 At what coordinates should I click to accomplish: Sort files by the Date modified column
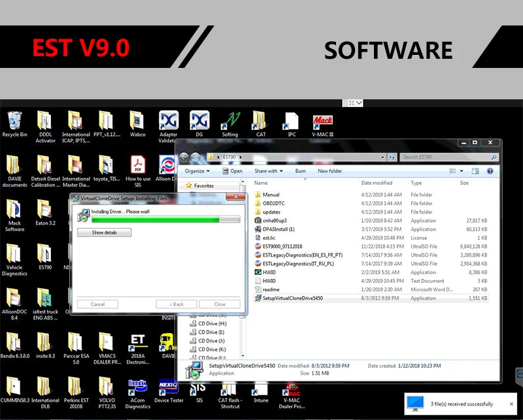coord(377,183)
